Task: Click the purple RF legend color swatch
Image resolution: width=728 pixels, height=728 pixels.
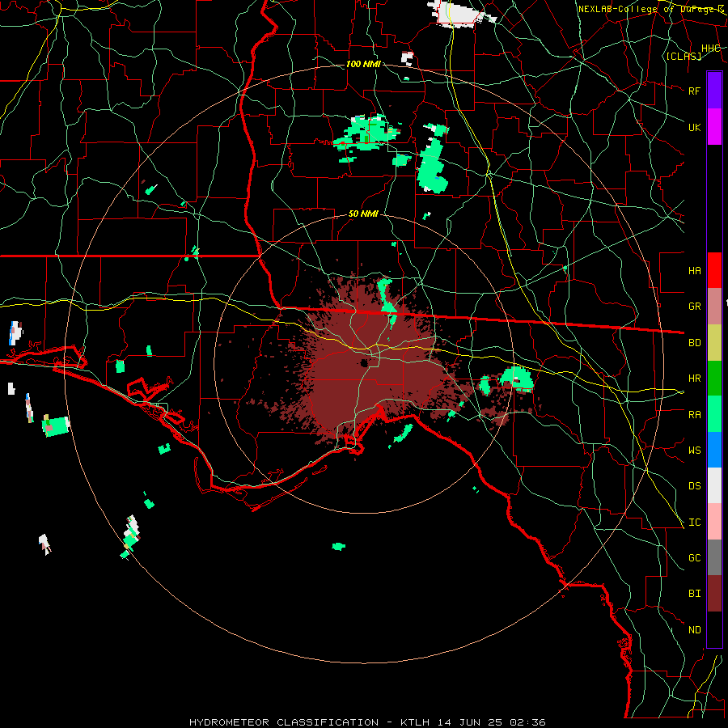Action: (x=714, y=91)
